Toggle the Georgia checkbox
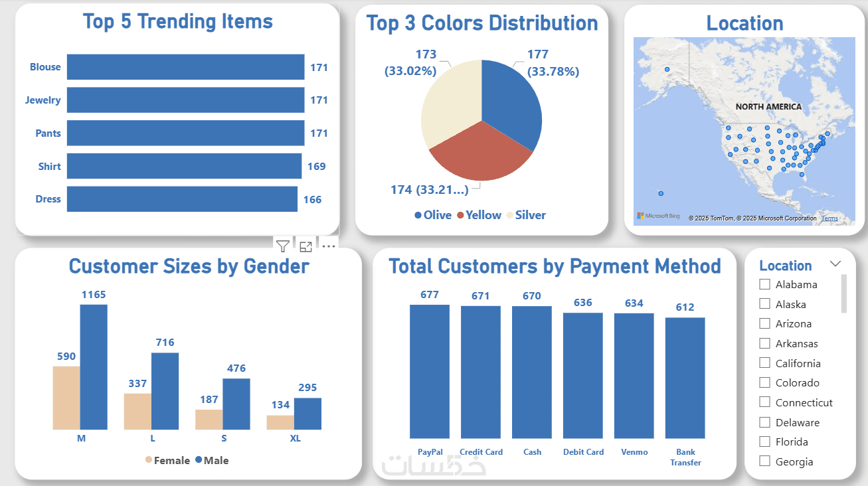This screenshot has height=486, width=868. (x=764, y=461)
